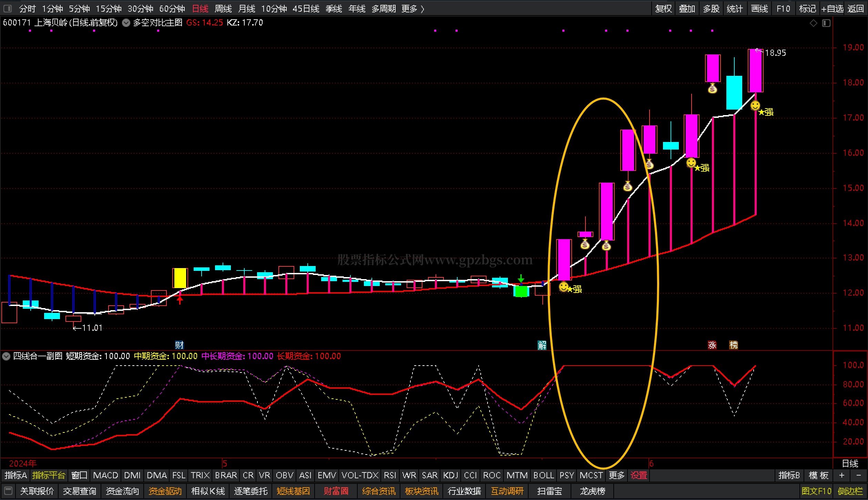The height and width of the screenshot is (500, 868).
Task: Select the 45日线 period
Action: click(x=306, y=8)
